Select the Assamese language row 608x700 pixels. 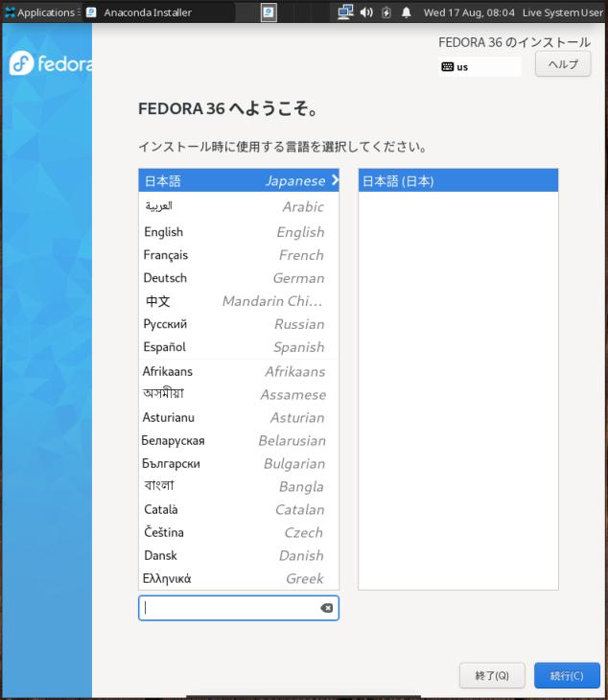point(239,395)
